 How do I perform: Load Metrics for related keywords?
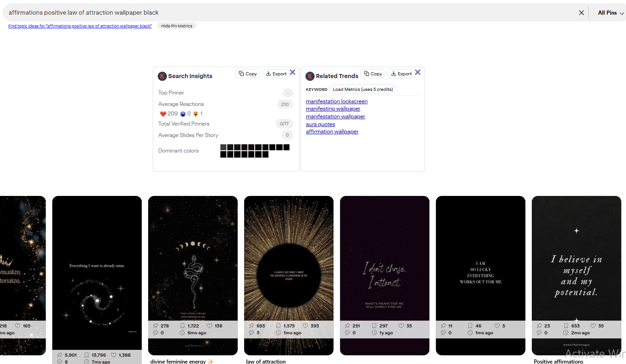click(363, 90)
